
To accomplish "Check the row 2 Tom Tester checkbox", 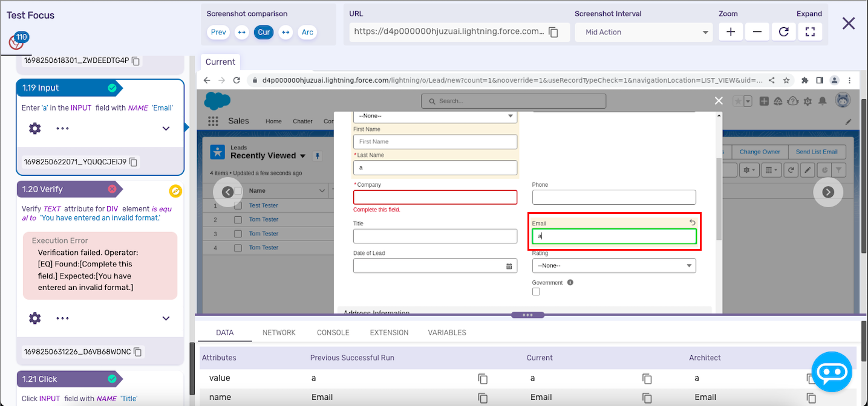I will [x=238, y=219].
